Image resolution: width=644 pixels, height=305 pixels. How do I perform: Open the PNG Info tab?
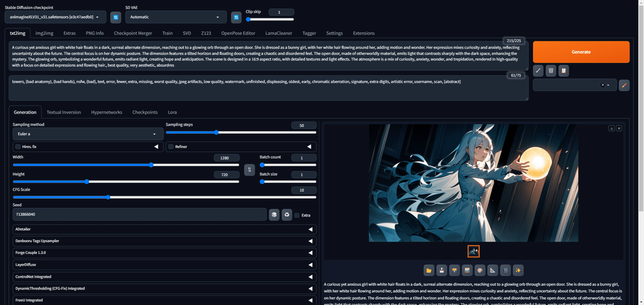click(95, 33)
